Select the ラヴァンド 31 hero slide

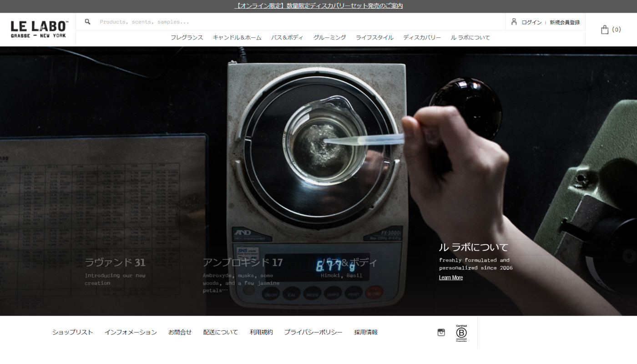point(115,262)
